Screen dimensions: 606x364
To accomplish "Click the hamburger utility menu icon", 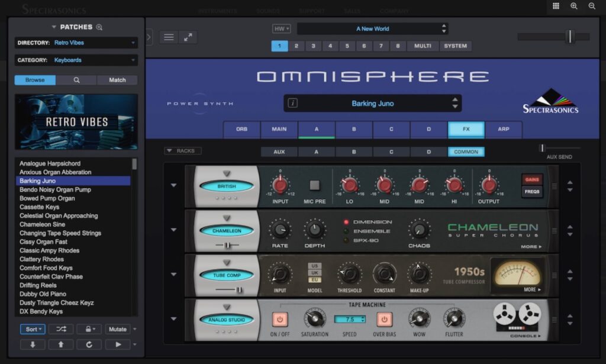I will pos(169,37).
